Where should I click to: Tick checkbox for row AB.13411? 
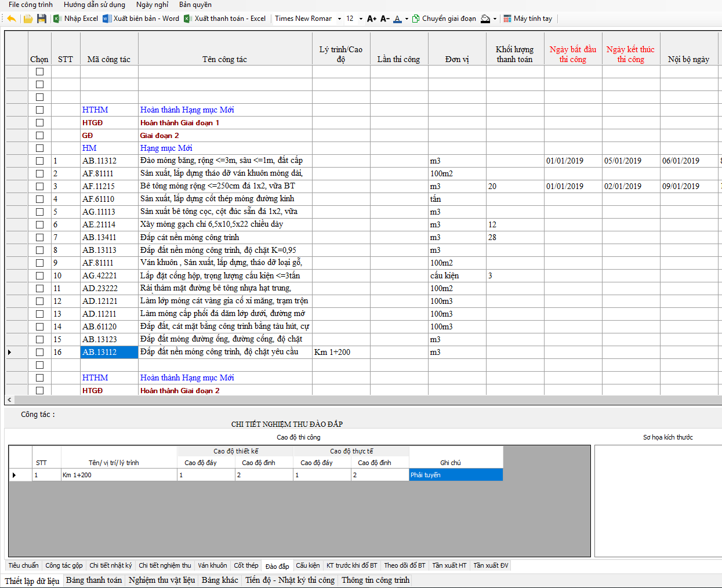click(39, 237)
